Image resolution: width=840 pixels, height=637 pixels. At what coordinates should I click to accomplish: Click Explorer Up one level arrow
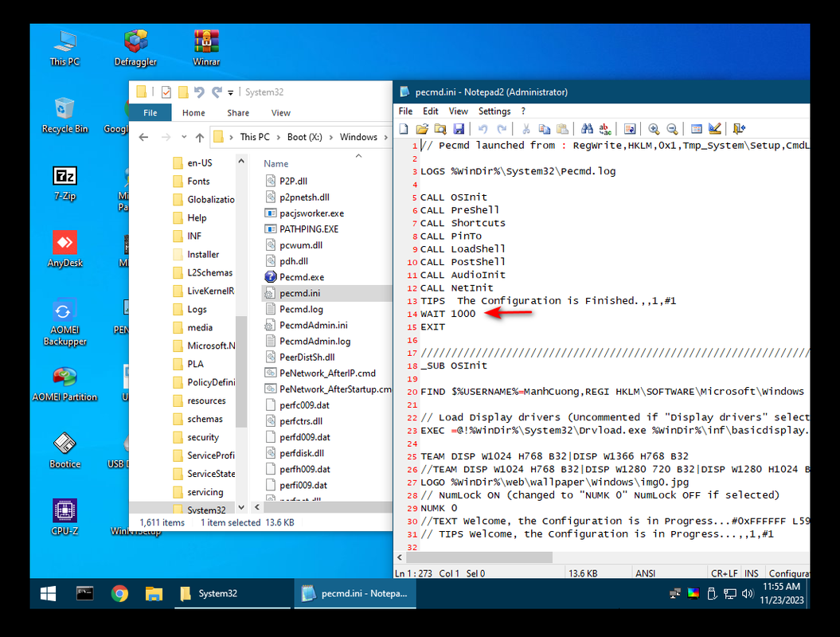[x=200, y=137]
